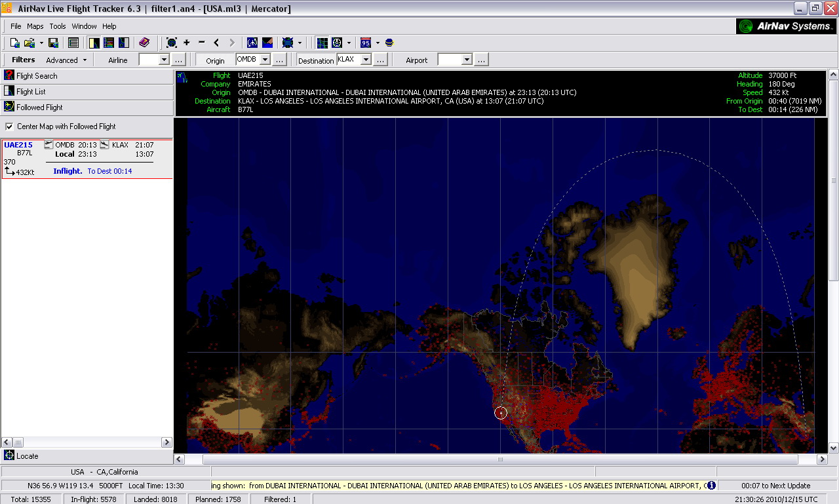The width and height of the screenshot is (839, 504).
Task: Click the bug-shaped network icon
Action: [287, 43]
